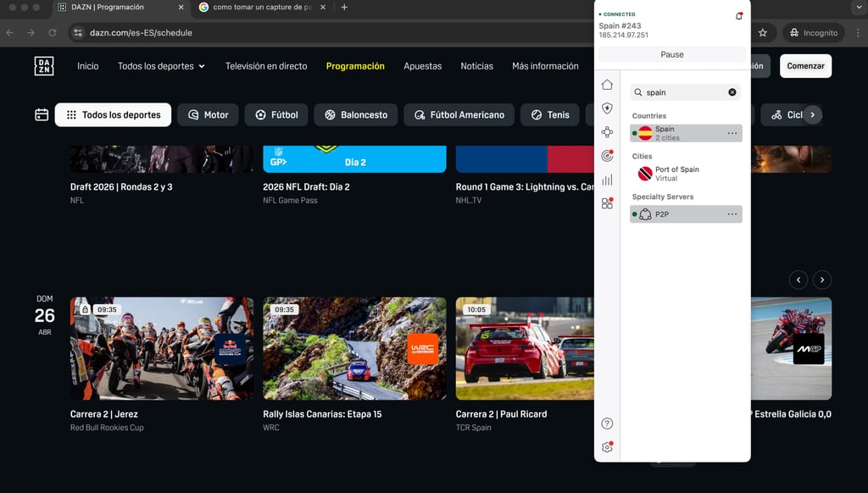The width and height of the screenshot is (868, 493).
Task: Click the Comenzar button
Action: [x=805, y=66]
